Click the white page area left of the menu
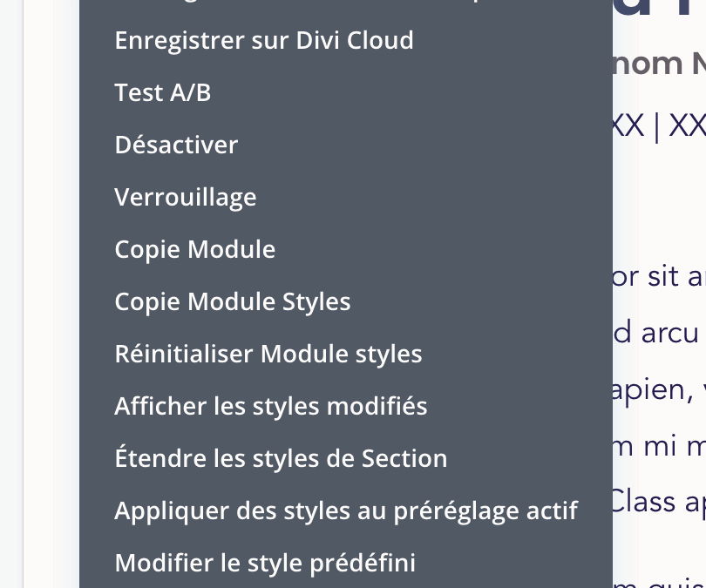 39,296
